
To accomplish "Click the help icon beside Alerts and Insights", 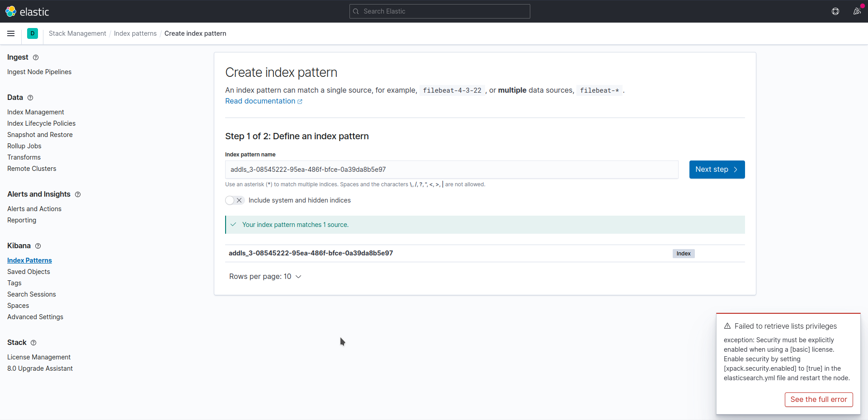I will tap(78, 194).
